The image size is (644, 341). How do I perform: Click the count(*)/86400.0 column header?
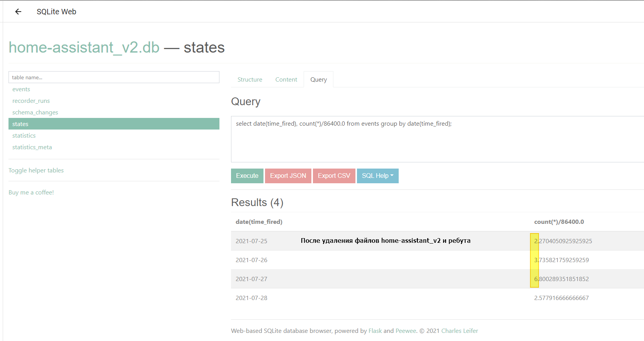coord(559,222)
